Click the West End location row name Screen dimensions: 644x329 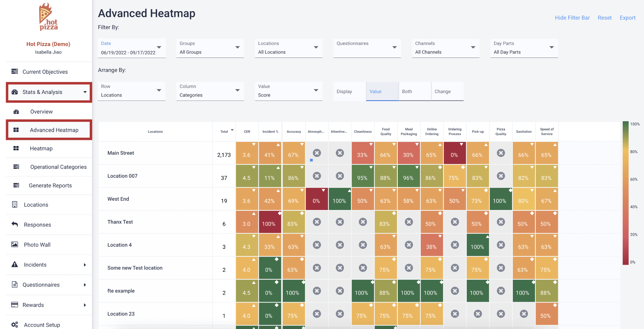point(118,199)
